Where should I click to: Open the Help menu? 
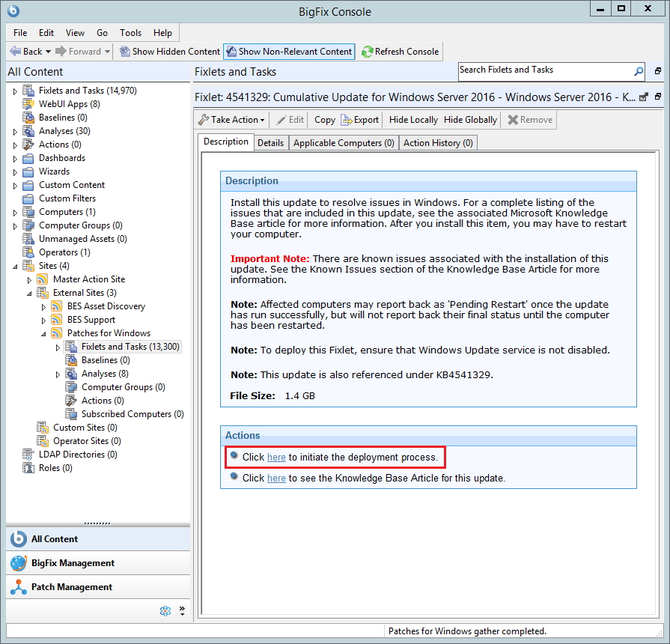pos(162,33)
